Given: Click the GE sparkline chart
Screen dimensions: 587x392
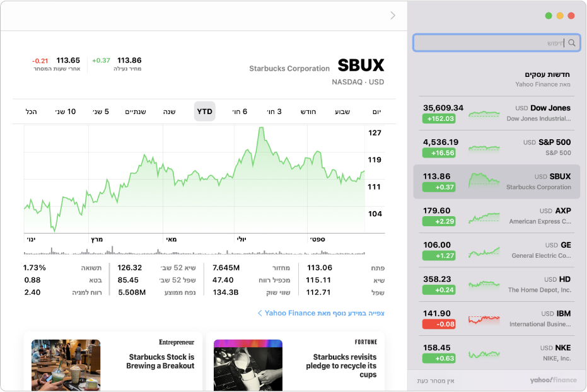Looking at the screenshot, I should tap(484, 252).
